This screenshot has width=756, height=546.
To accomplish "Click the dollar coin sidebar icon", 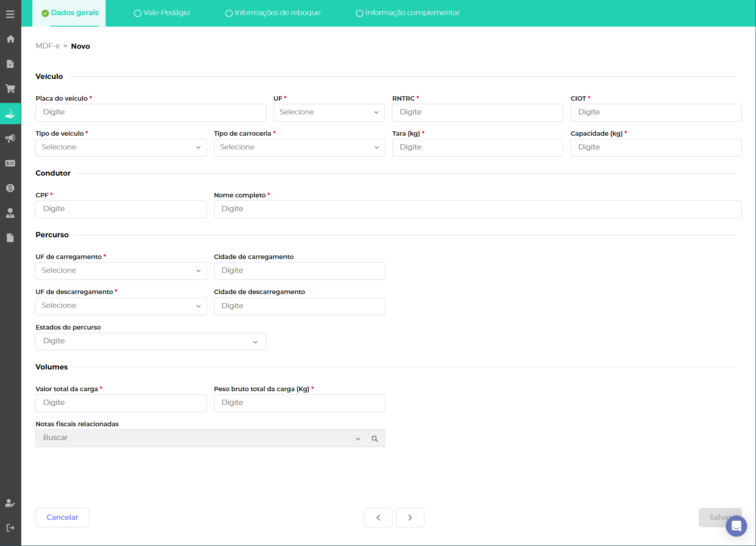I will coord(10,188).
